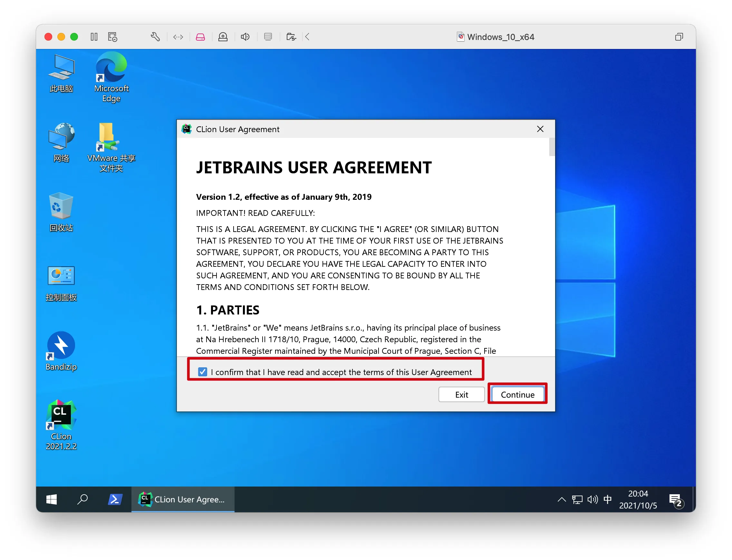This screenshot has width=732, height=560.
Task: Toggle the Chinese IME indicator in the system tray
Action: click(x=608, y=499)
